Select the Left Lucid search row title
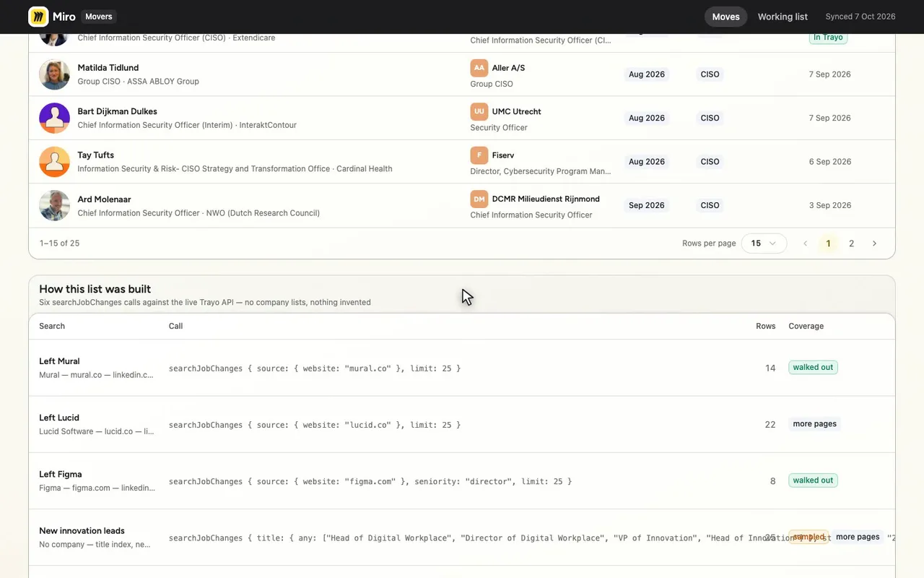The image size is (924, 578). [59, 418]
